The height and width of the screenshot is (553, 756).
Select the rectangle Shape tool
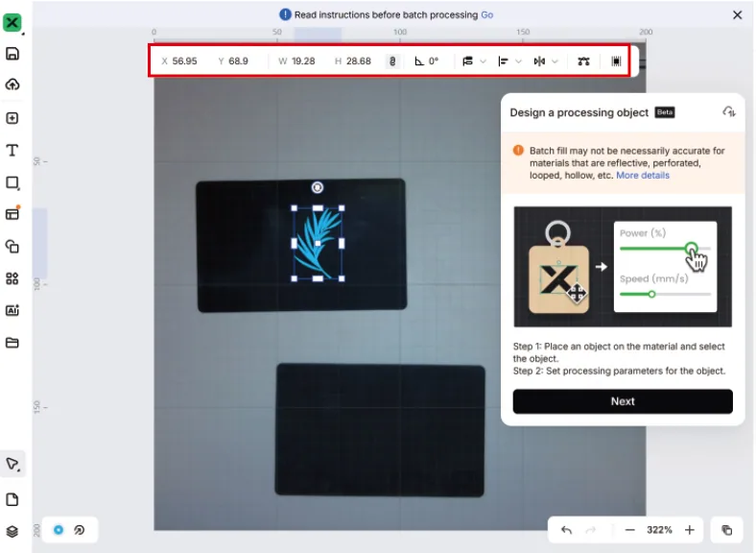click(12, 182)
